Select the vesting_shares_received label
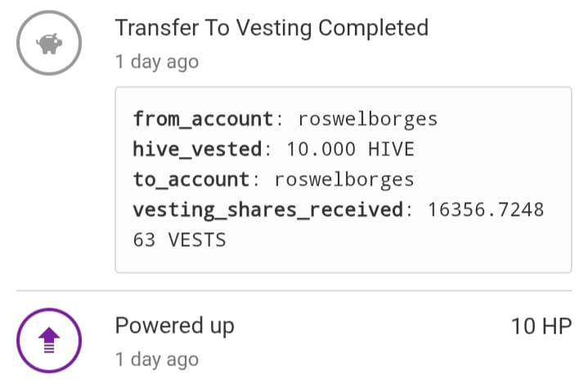 [x=267, y=210]
